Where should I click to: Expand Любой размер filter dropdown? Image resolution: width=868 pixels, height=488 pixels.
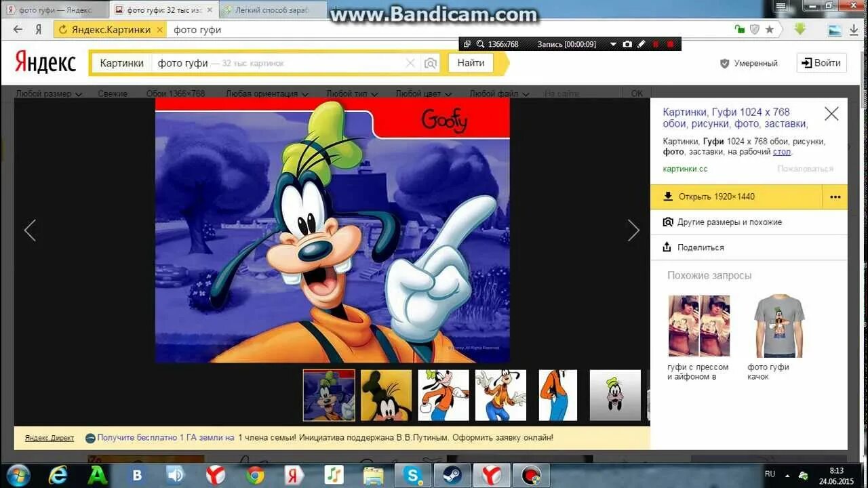(49, 94)
